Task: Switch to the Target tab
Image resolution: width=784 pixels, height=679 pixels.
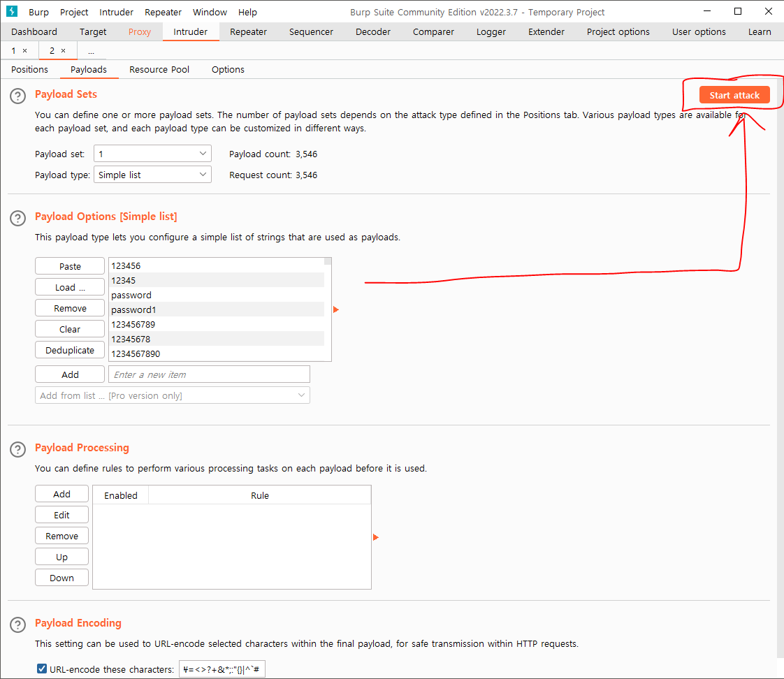Action: point(93,31)
